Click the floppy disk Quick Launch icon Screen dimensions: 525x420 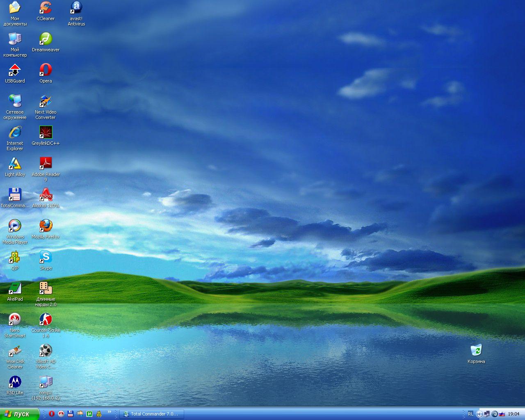(x=71, y=414)
